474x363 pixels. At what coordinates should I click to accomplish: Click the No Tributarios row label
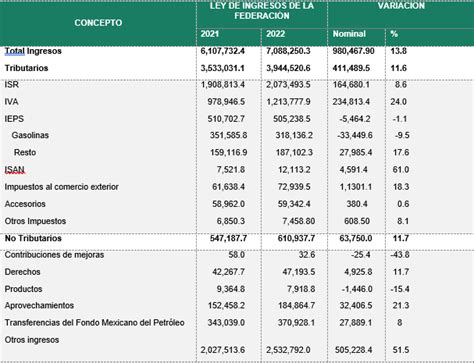coord(33,238)
